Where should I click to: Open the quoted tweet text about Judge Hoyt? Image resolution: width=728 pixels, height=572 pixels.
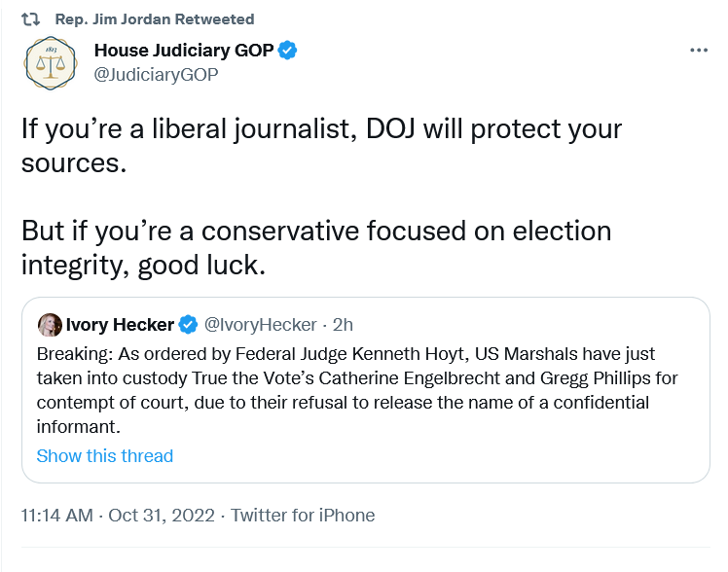pyautogui.click(x=357, y=390)
